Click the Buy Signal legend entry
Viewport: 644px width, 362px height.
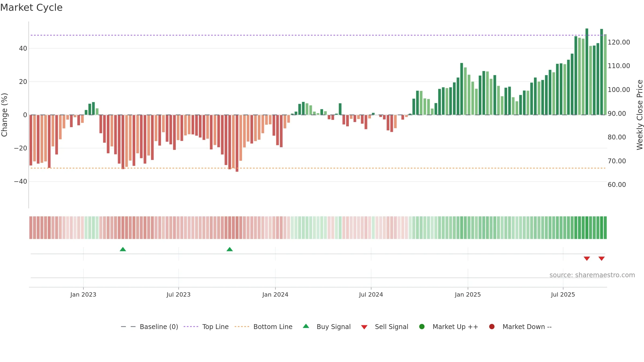327,327
